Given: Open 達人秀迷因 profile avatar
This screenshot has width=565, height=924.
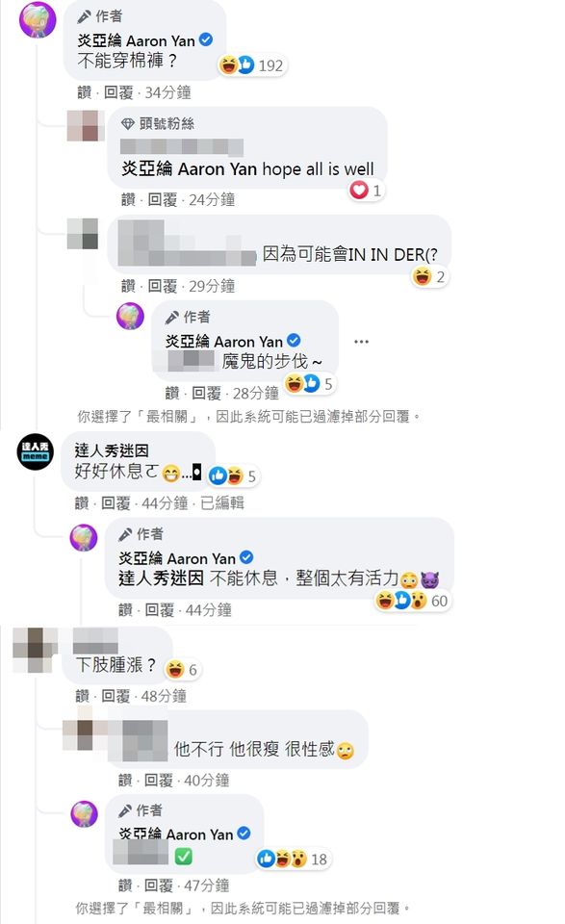Looking at the screenshot, I should coord(35,452).
